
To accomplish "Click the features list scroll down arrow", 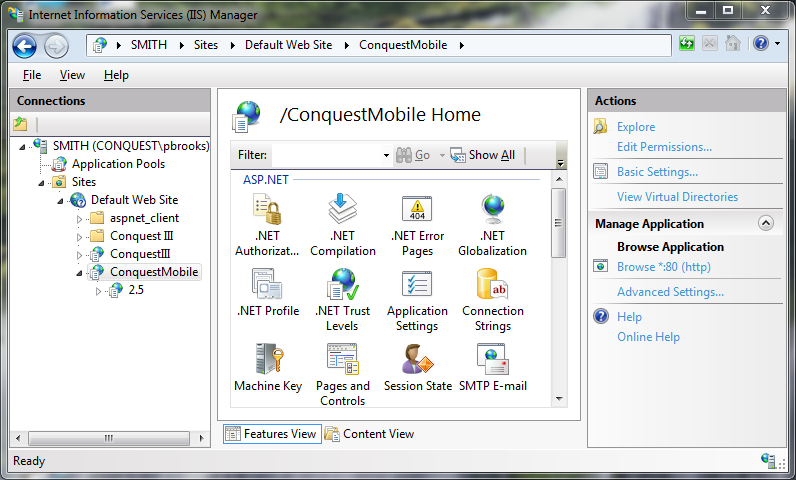I will coord(559,399).
